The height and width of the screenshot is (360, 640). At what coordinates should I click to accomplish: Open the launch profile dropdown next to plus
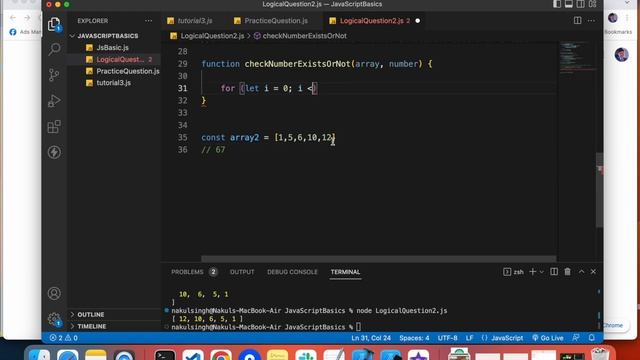point(542,272)
